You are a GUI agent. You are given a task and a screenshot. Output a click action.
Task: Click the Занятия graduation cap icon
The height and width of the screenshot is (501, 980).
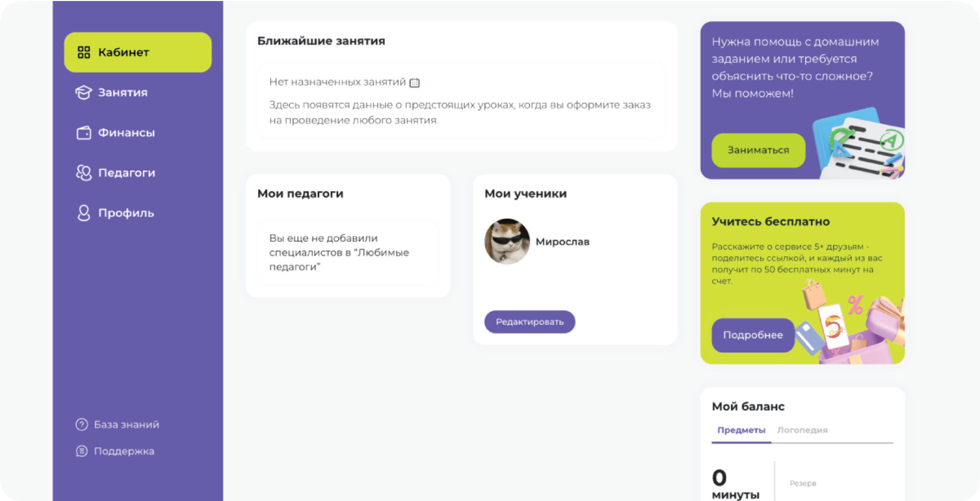(84, 92)
